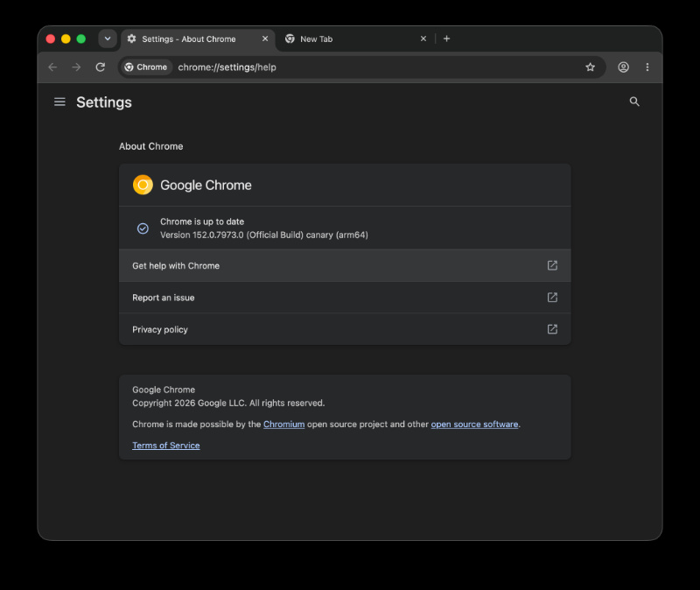Click the 'Chrome is up to date' text
700x590 pixels.
(x=202, y=221)
